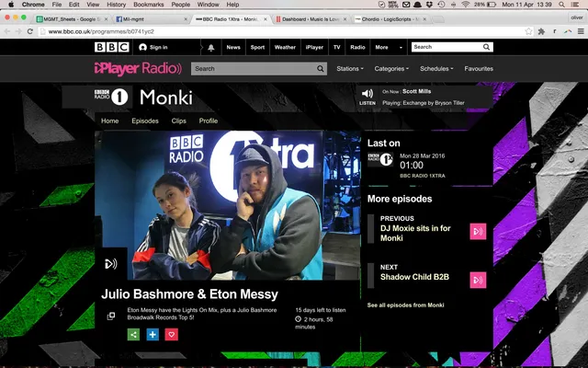Viewport: 588px width, 368px height.
Task: Expand the Stations dropdown
Action: point(350,69)
